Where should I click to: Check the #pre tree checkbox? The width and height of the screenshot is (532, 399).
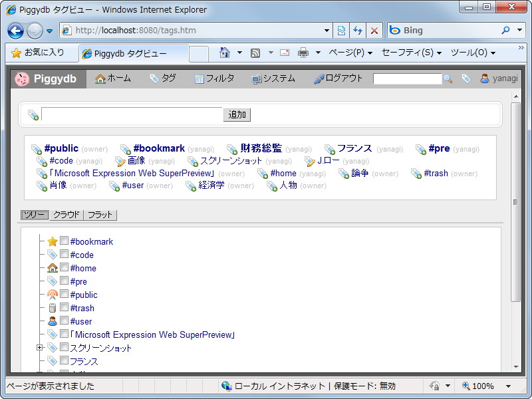tap(64, 280)
